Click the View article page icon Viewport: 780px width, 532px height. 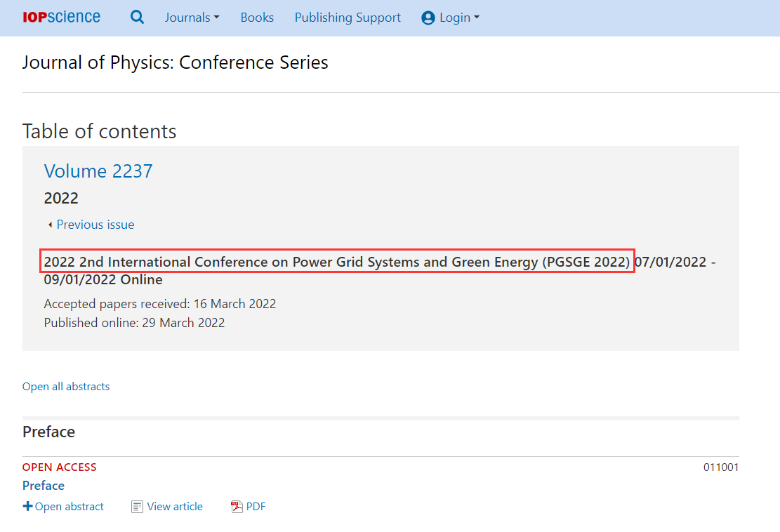pyautogui.click(x=137, y=507)
